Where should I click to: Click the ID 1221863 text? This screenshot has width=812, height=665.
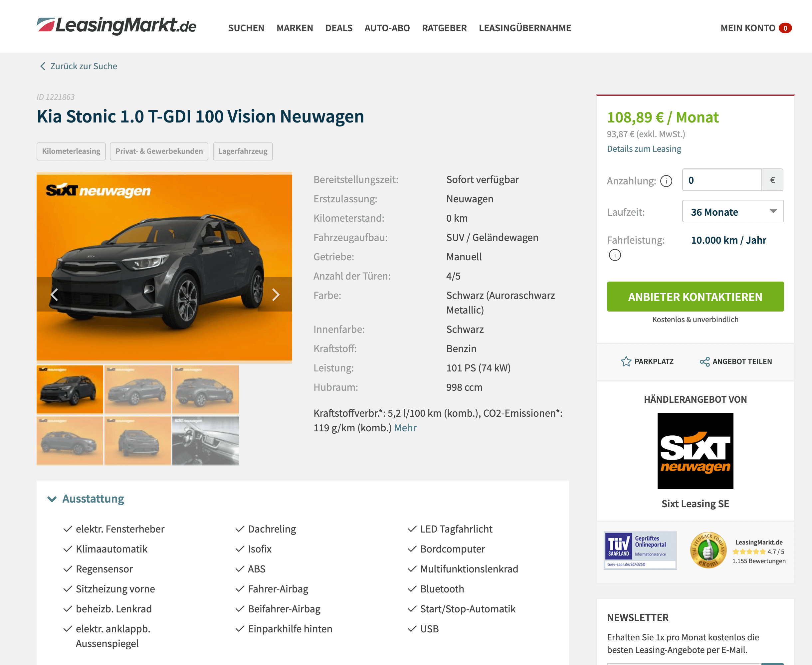click(56, 97)
